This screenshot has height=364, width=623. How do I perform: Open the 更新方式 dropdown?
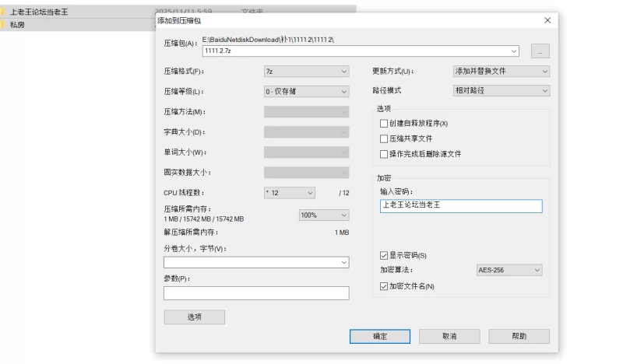pyautogui.click(x=502, y=72)
